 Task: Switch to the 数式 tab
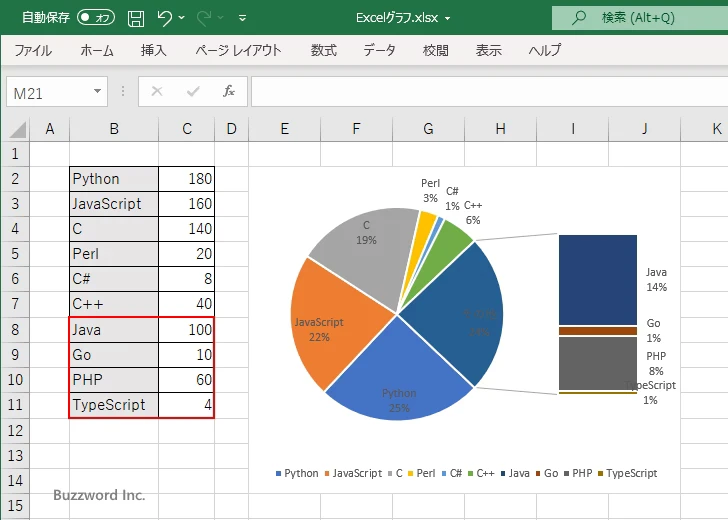(x=324, y=50)
